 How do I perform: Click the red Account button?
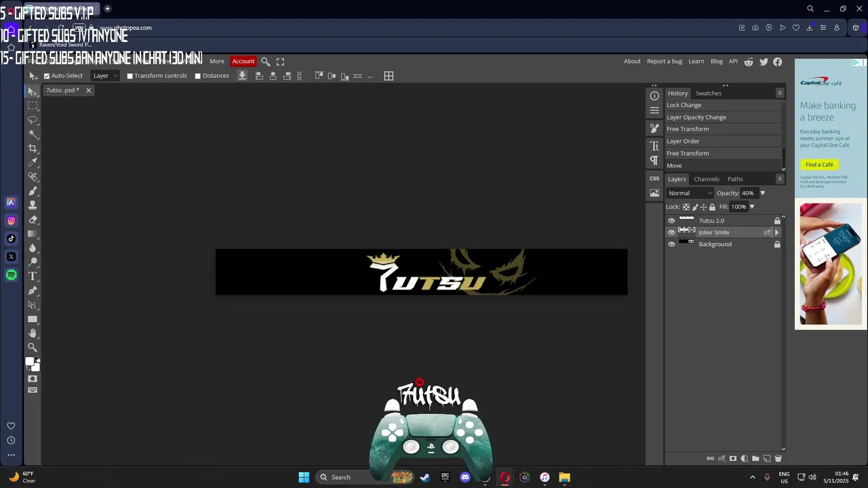pyautogui.click(x=243, y=61)
